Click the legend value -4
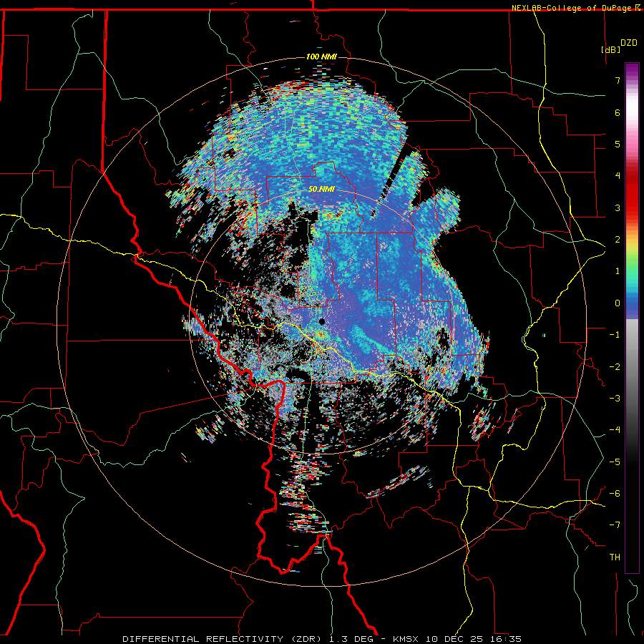This screenshot has width=644, height=644. (x=615, y=430)
